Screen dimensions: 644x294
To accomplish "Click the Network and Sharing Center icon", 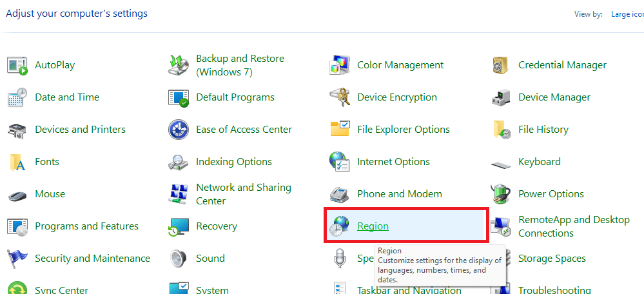I will [179, 194].
